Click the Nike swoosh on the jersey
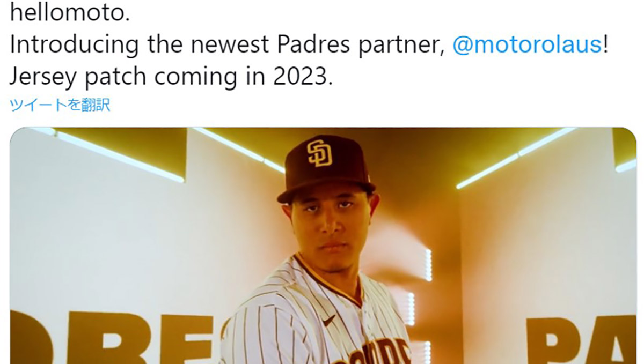 [x=328, y=320]
